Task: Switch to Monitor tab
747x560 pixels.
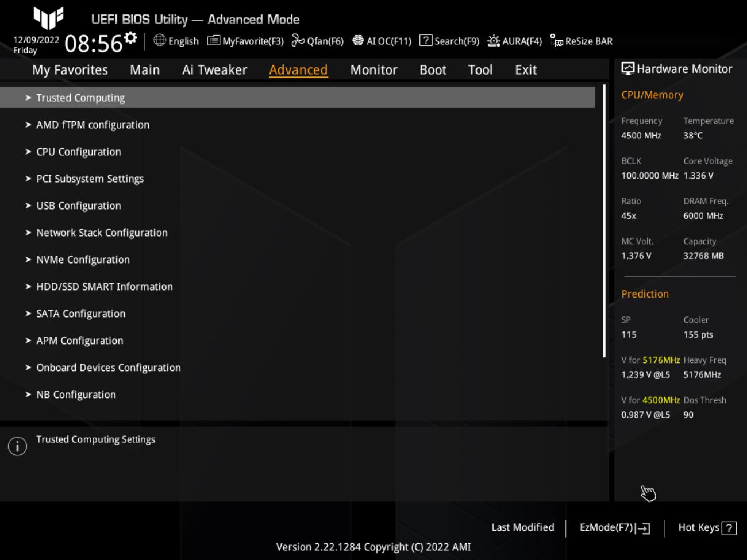Action: (373, 70)
